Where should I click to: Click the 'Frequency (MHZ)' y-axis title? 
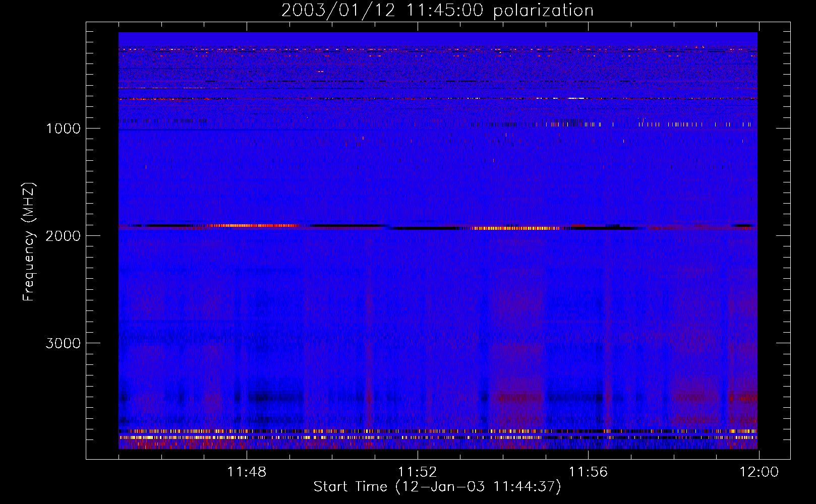tap(29, 241)
